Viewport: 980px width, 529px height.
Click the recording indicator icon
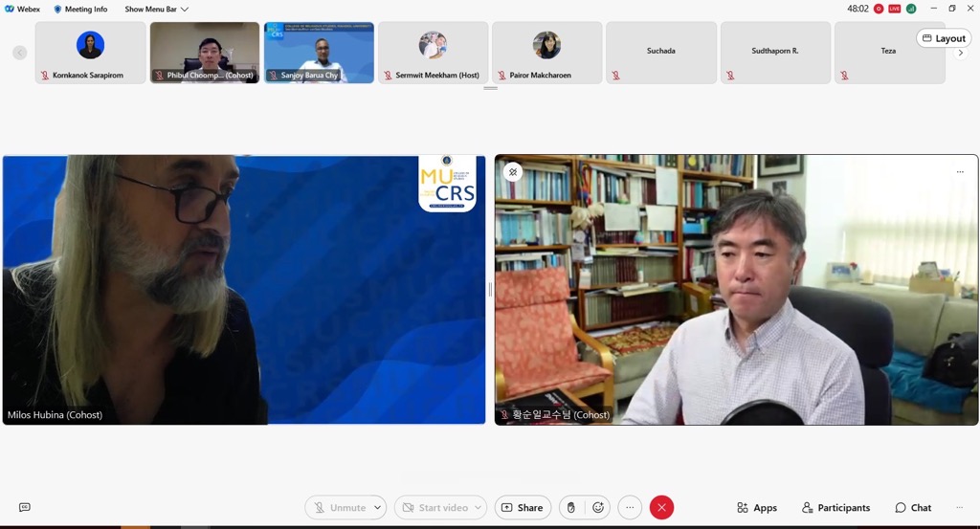pyautogui.click(x=879, y=9)
